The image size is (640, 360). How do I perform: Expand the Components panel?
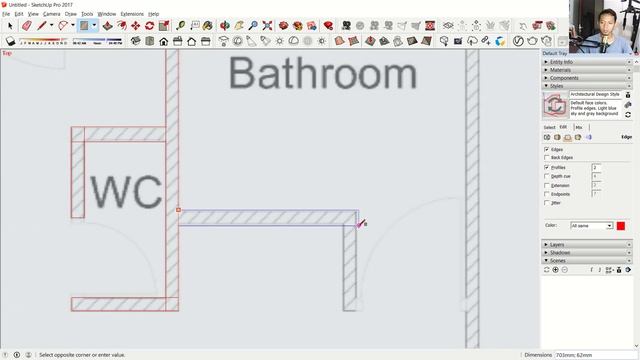[x=587, y=78]
